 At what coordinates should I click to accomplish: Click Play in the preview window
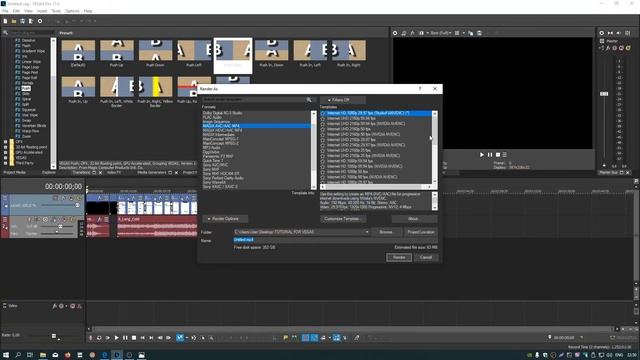(482, 155)
